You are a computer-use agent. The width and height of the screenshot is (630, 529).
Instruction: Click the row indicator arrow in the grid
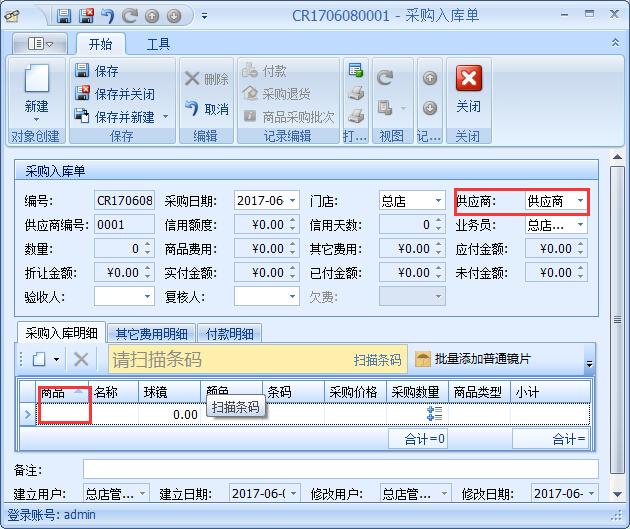coord(28,414)
